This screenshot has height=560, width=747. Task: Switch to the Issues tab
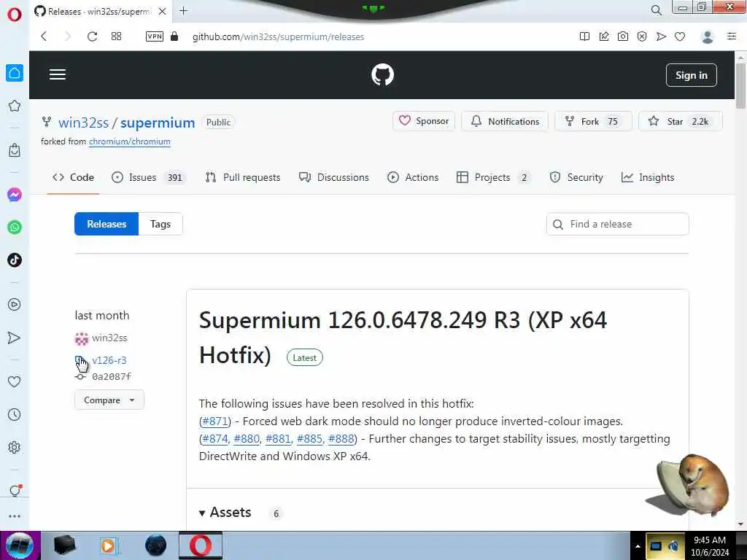(x=149, y=177)
